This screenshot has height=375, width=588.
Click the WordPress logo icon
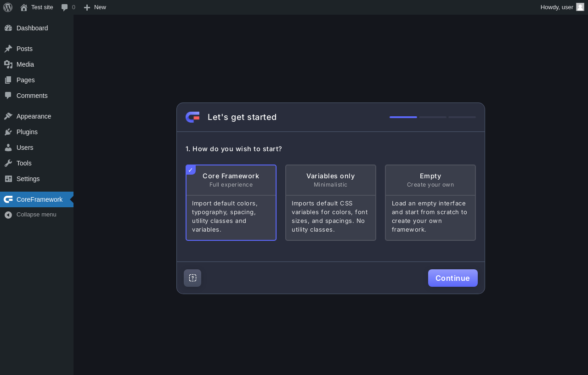[x=8, y=7]
